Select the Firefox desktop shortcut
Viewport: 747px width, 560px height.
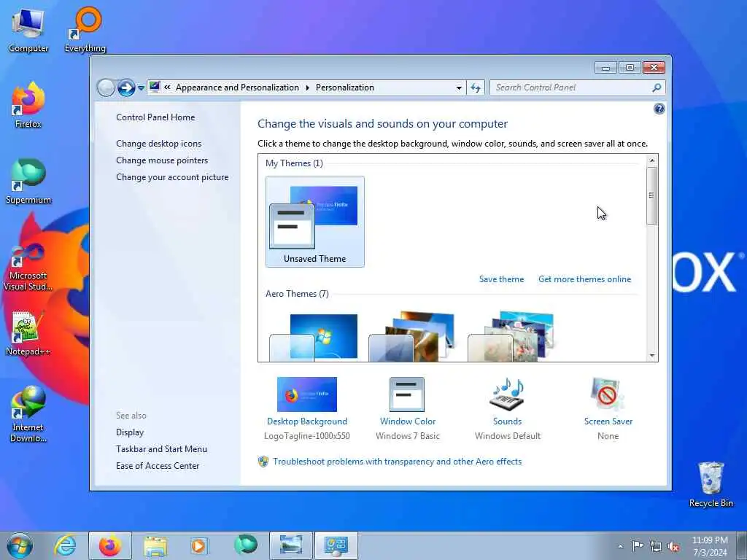[28, 105]
